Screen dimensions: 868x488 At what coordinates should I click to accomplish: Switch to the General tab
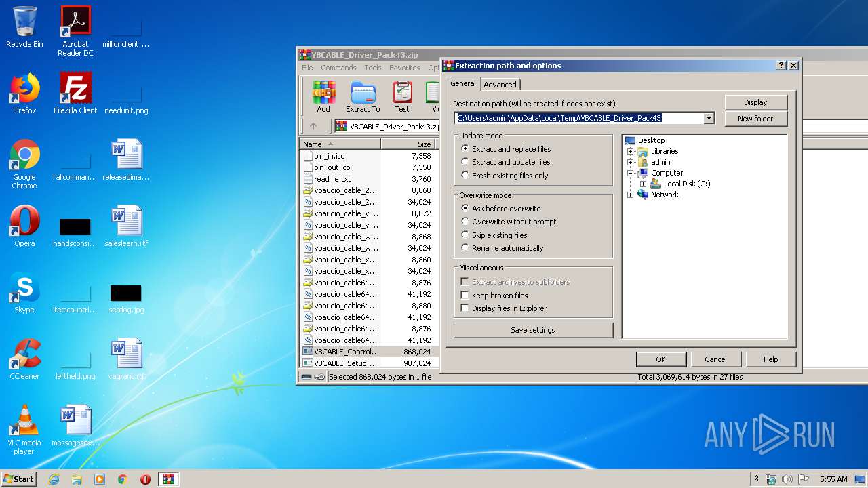[463, 83]
